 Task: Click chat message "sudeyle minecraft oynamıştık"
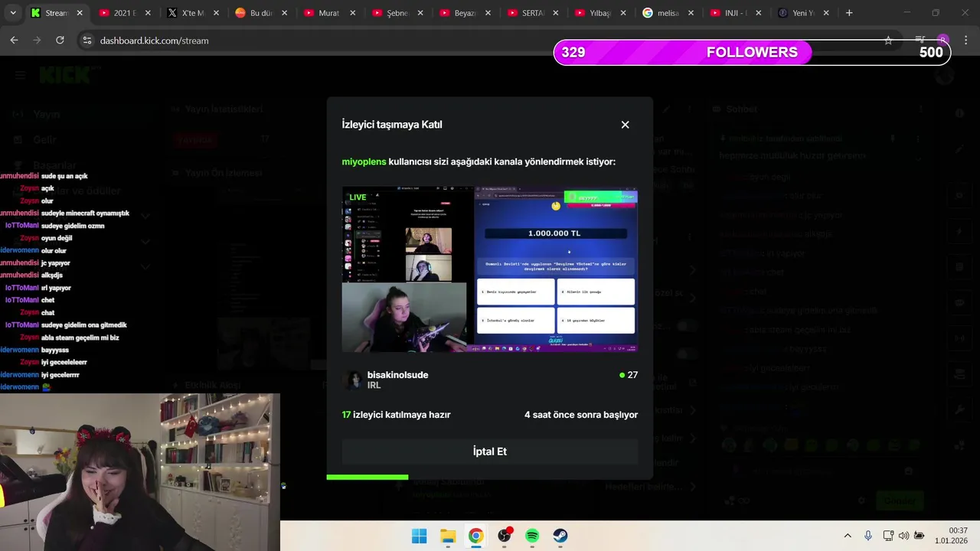[x=85, y=214]
